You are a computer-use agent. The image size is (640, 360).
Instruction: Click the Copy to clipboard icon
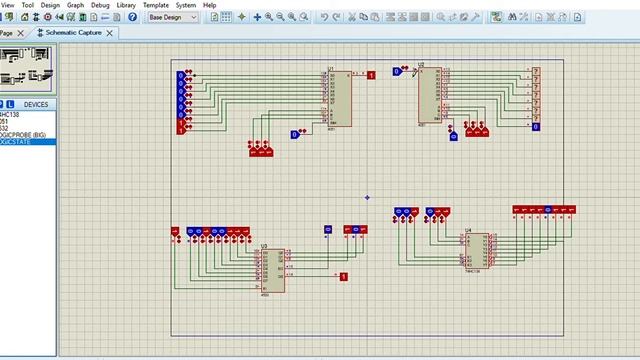point(363,17)
